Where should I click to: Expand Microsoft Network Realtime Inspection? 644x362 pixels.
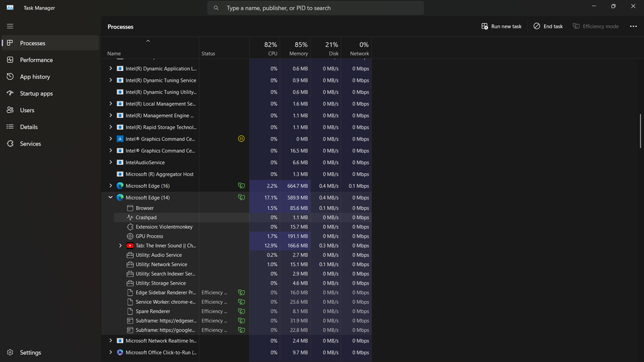pos(110,341)
